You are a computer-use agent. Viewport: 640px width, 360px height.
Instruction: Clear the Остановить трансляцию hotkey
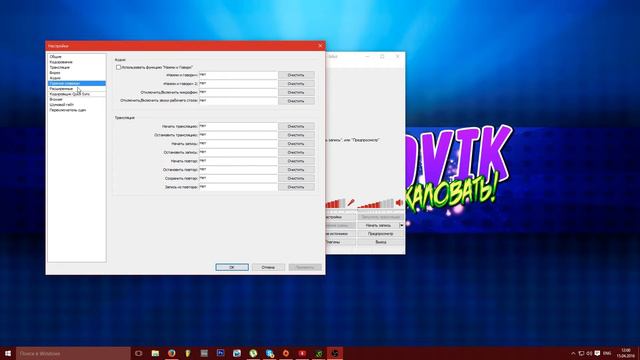(x=296, y=135)
